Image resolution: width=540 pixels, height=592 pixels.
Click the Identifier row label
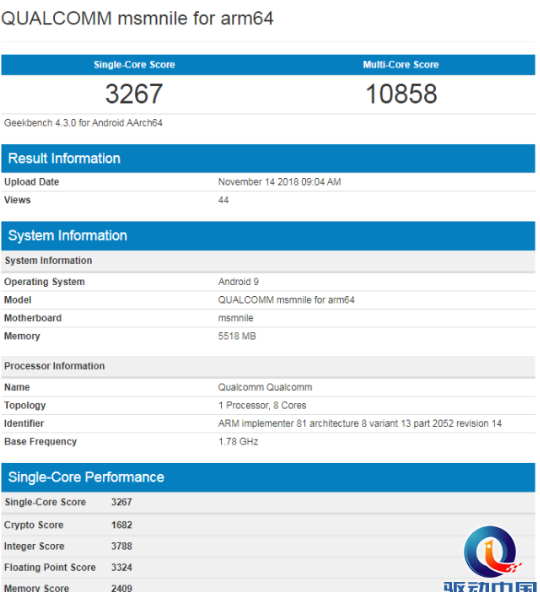click(x=24, y=424)
